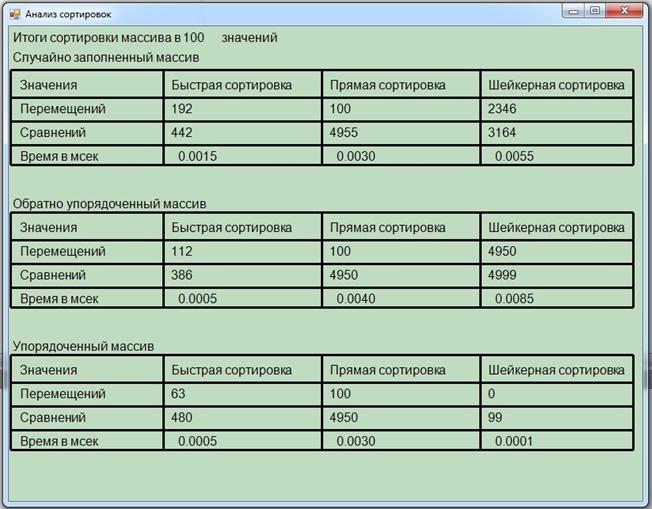Select shaker sort moves cell showing 0
The height and width of the screenshot is (509, 652).
[x=557, y=394]
